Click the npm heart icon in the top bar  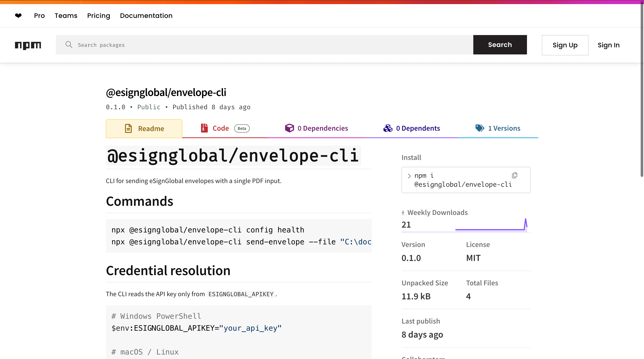pos(18,15)
